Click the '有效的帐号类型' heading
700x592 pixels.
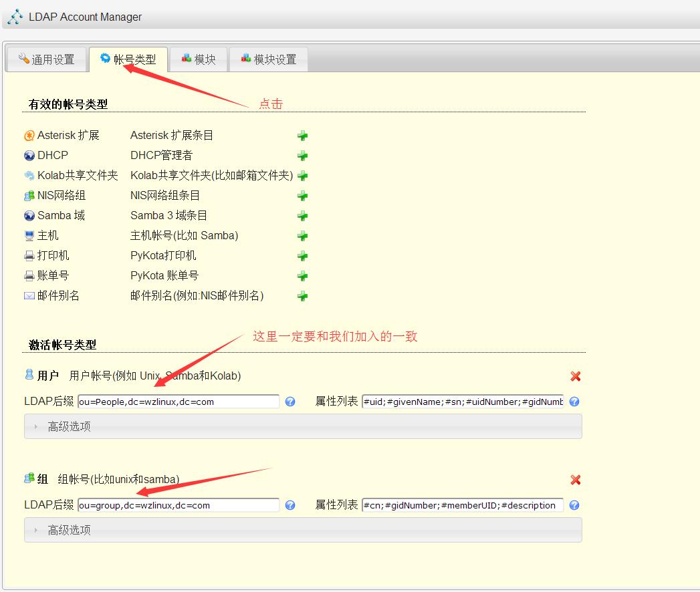pyautogui.click(x=68, y=104)
